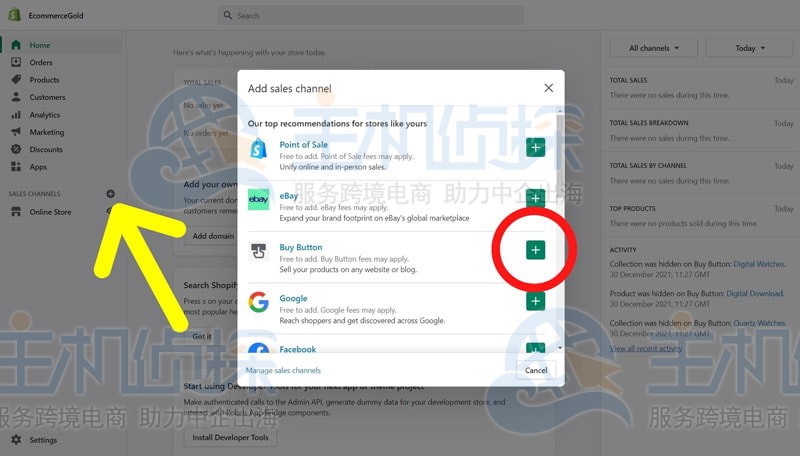Click the Products tag icon

point(16,80)
